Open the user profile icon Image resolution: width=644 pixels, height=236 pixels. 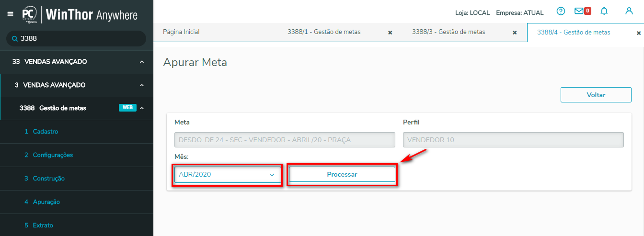coord(629,11)
